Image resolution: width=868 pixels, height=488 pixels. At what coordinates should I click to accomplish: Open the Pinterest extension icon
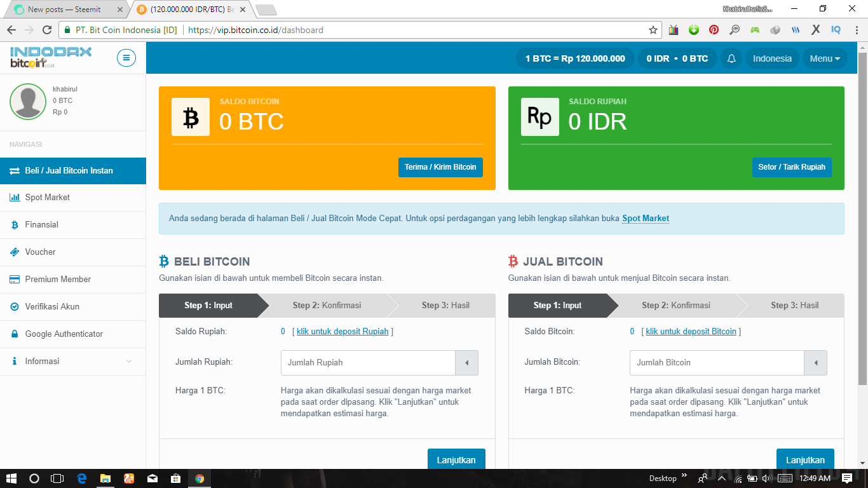point(714,30)
